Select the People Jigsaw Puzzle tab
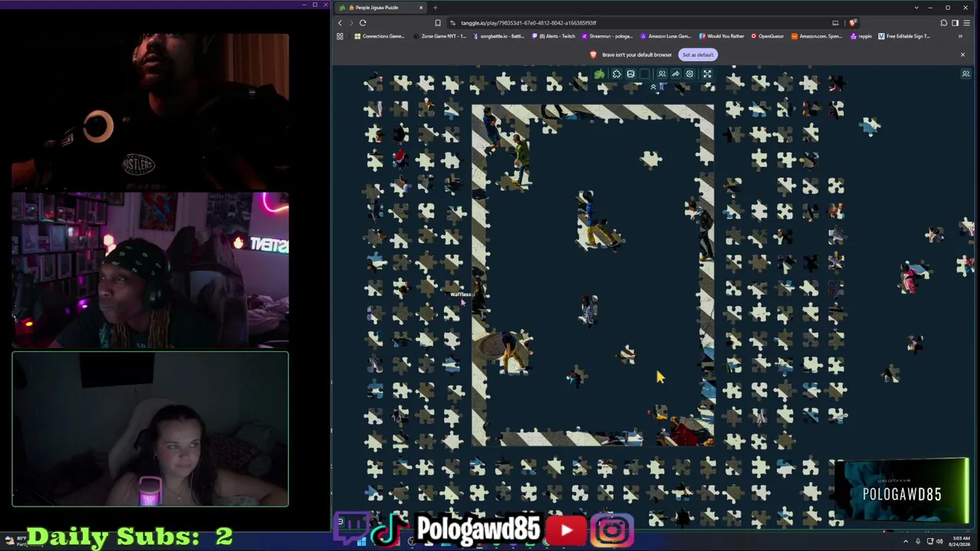This screenshot has height=551, width=980. (x=380, y=8)
